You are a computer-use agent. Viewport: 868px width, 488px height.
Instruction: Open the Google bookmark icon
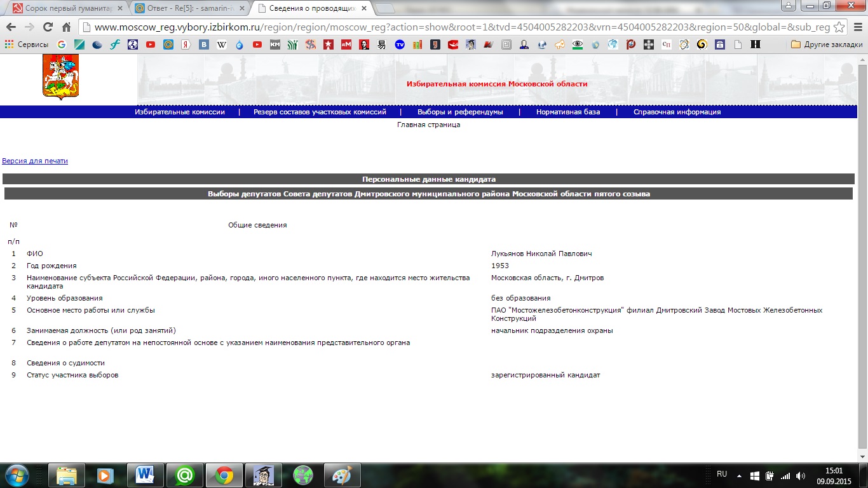pyautogui.click(x=62, y=44)
